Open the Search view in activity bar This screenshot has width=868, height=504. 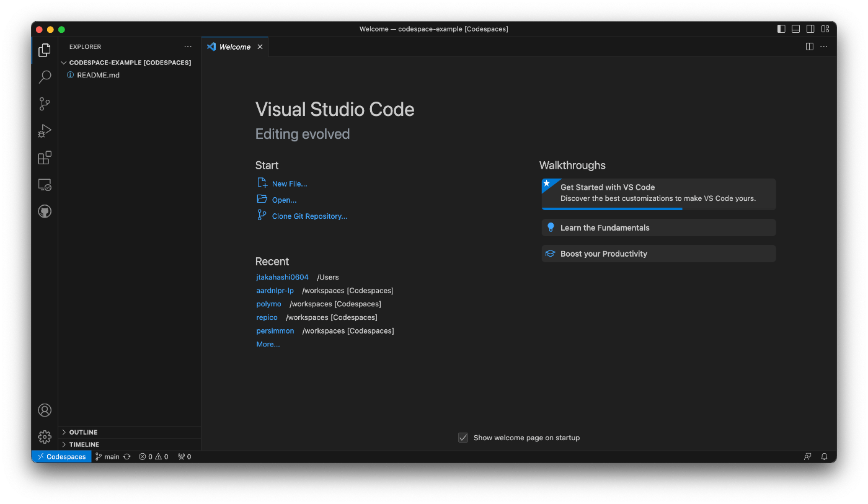coord(45,77)
